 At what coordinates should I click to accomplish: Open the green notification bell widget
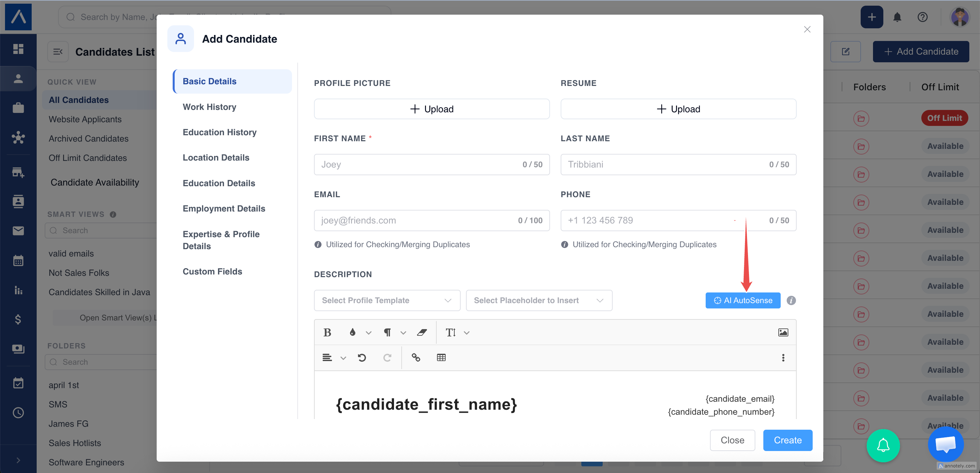click(883, 445)
